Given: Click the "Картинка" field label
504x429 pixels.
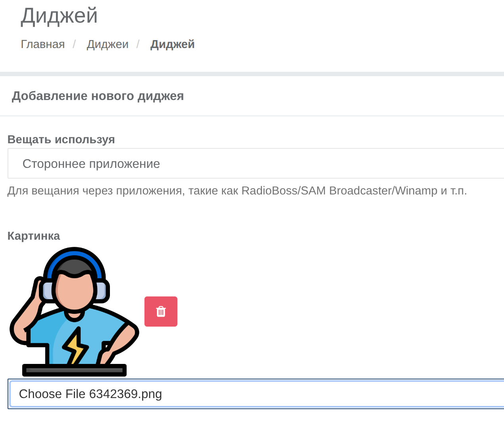Looking at the screenshot, I should point(34,236).
